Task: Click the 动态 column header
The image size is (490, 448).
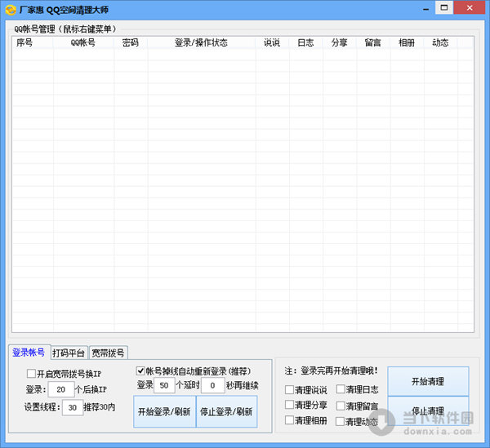Action: point(441,42)
